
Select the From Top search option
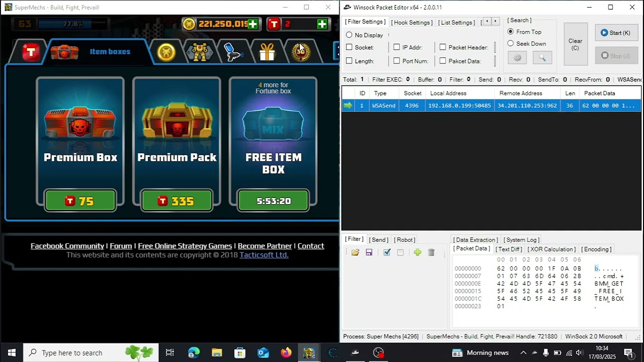click(511, 32)
